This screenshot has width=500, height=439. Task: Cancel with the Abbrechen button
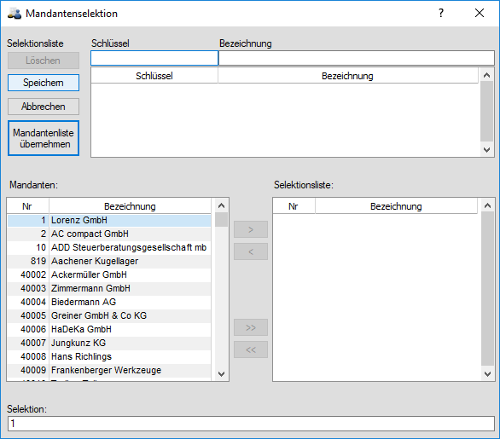pyautogui.click(x=43, y=106)
